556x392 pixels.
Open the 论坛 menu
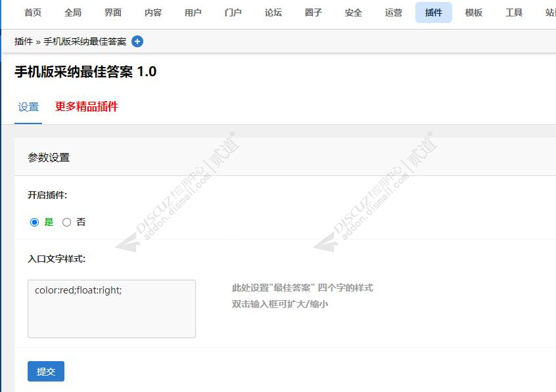273,12
